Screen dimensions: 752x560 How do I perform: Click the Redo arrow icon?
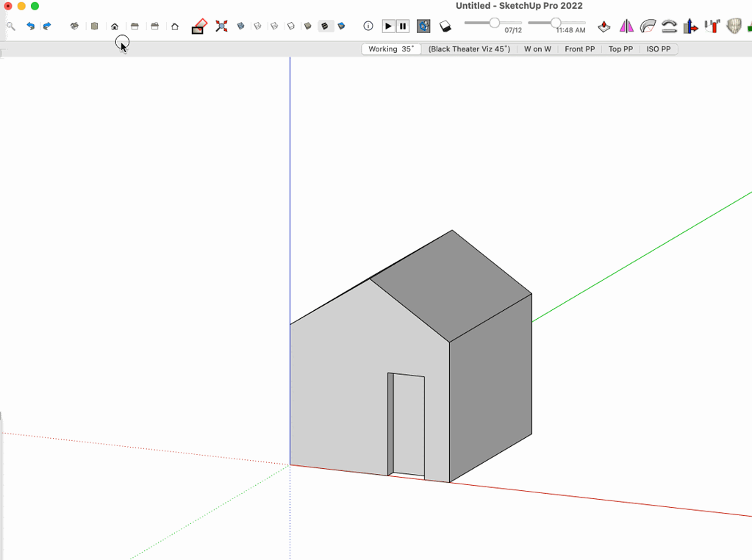pos(47,26)
